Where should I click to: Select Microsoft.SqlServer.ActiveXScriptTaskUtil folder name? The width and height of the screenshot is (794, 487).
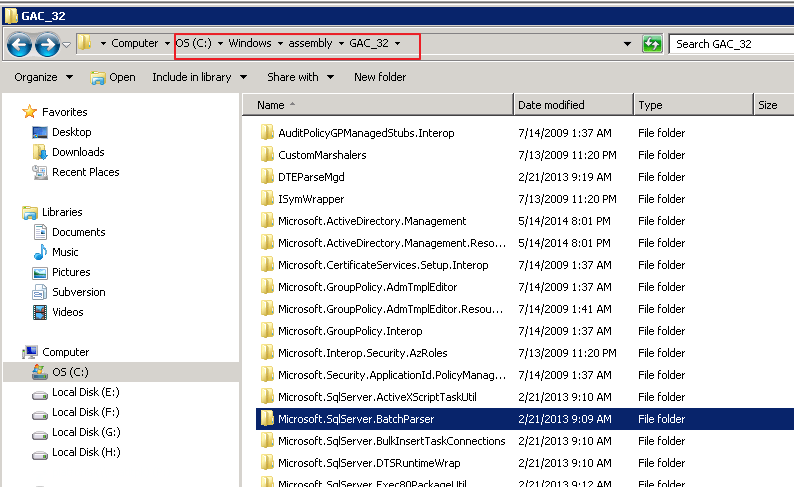click(377, 397)
